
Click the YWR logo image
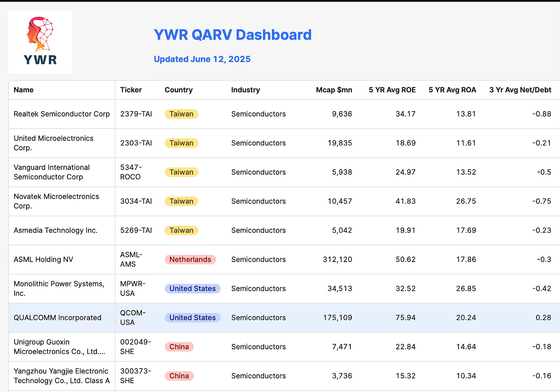[40, 42]
